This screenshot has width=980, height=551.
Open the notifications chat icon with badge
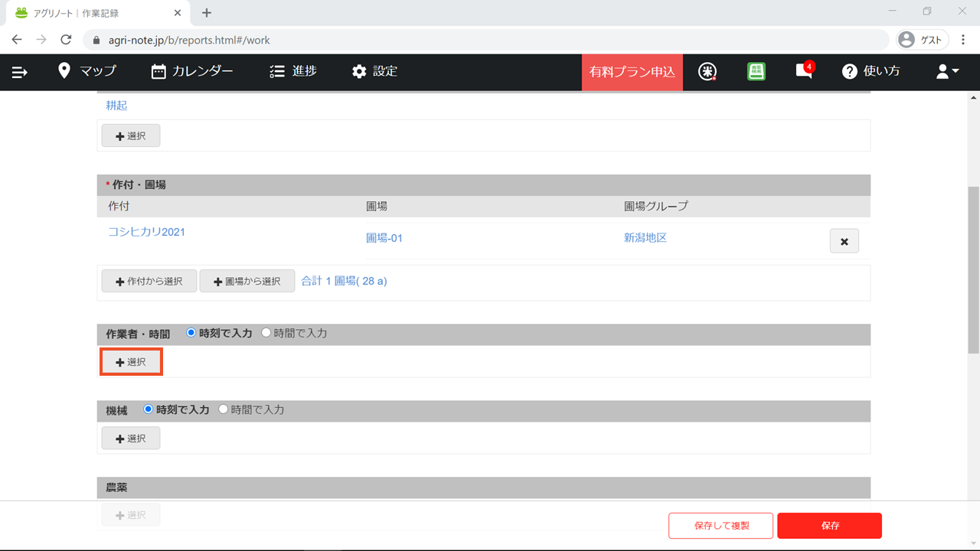[x=803, y=71]
